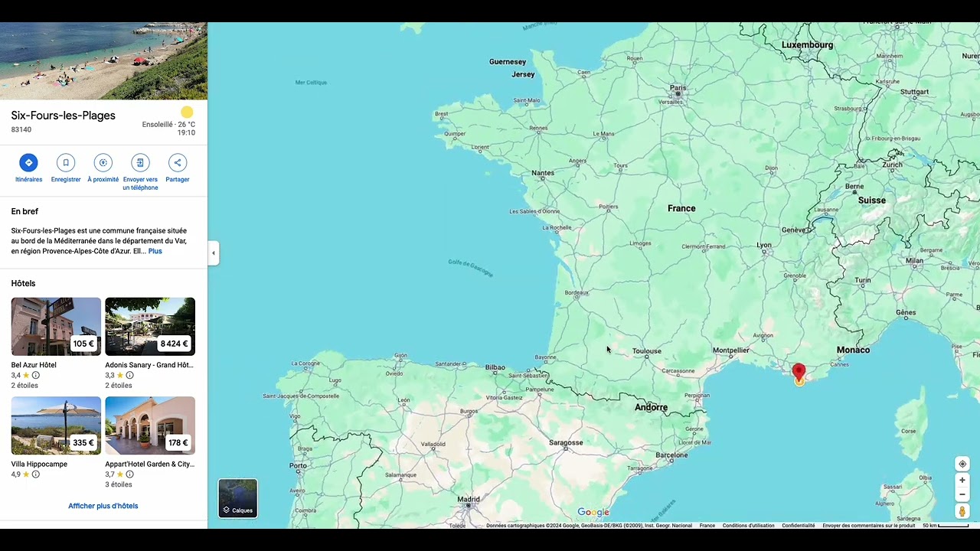Open Villa Hippocampe rating info icon
This screenshot has width=980, height=551.
(x=35, y=474)
